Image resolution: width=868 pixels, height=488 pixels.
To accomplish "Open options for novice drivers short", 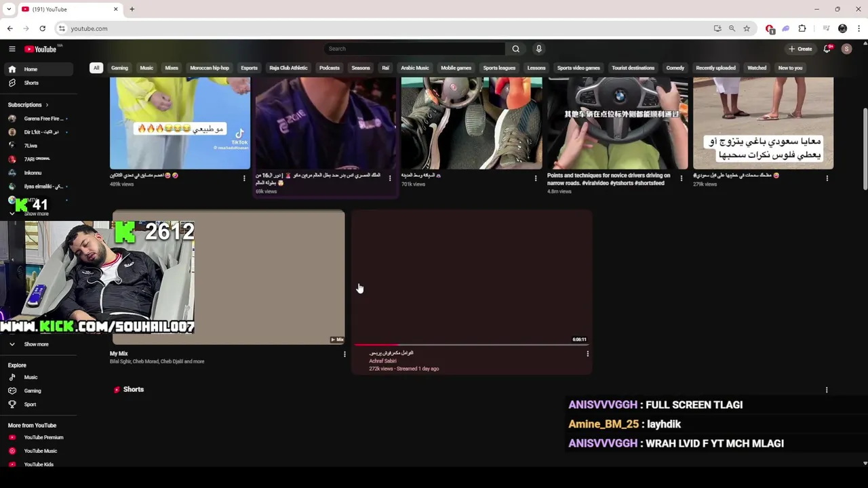I will tap(682, 178).
